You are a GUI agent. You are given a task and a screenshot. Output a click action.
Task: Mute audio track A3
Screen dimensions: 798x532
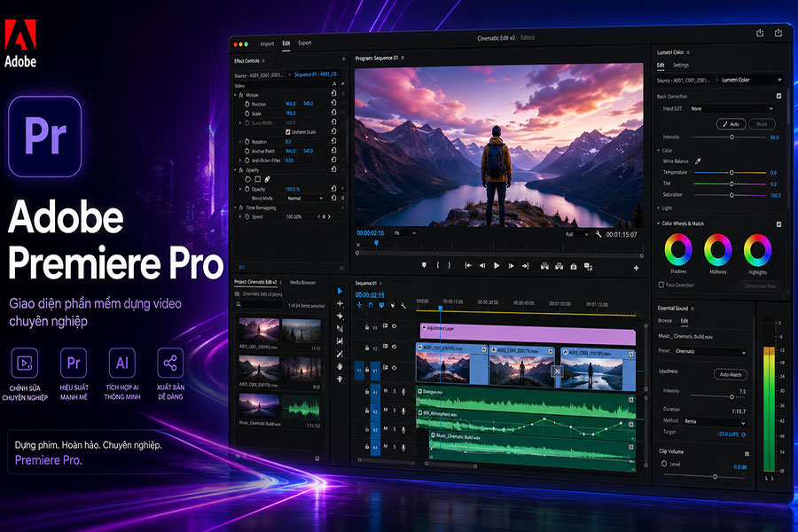(386, 428)
